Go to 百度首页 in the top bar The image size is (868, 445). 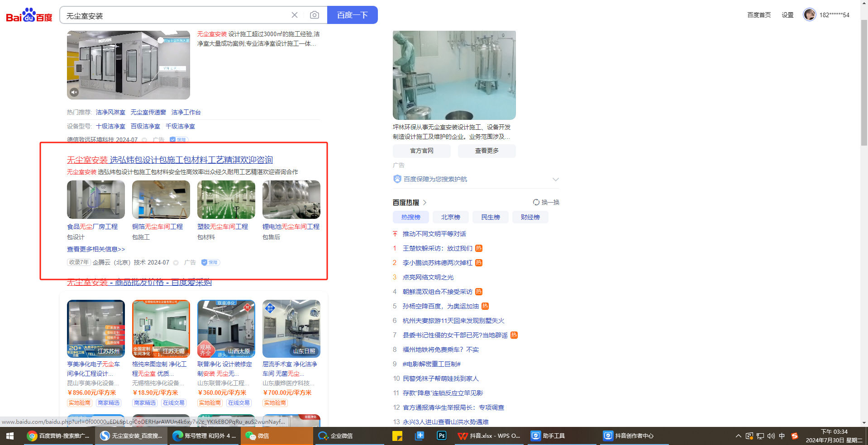759,15
